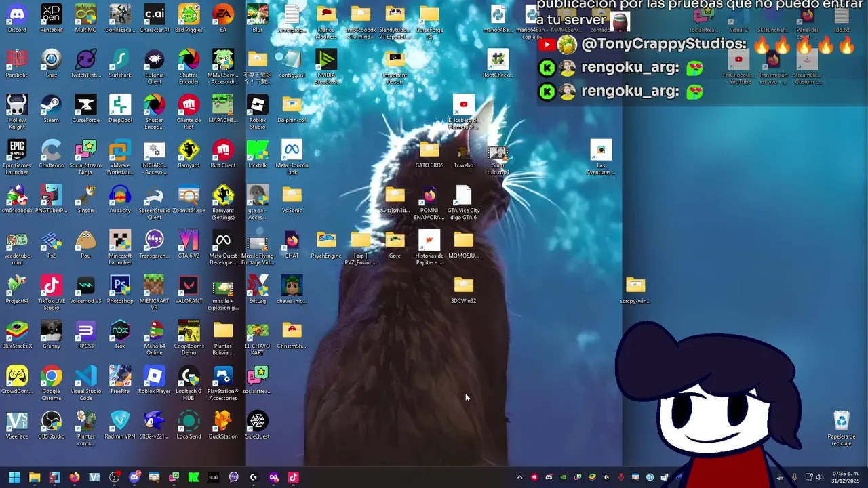Viewport: 868px width, 488px height.
Task: Open the Pou desktop icon
Action: (x=85, y=245)
